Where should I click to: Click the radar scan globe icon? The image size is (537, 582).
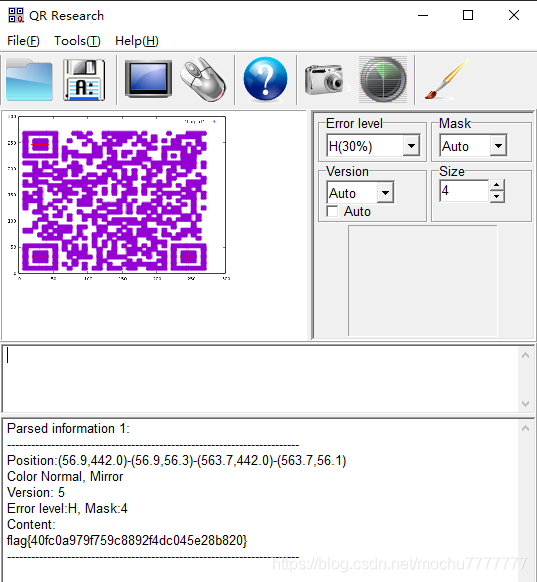383,79
